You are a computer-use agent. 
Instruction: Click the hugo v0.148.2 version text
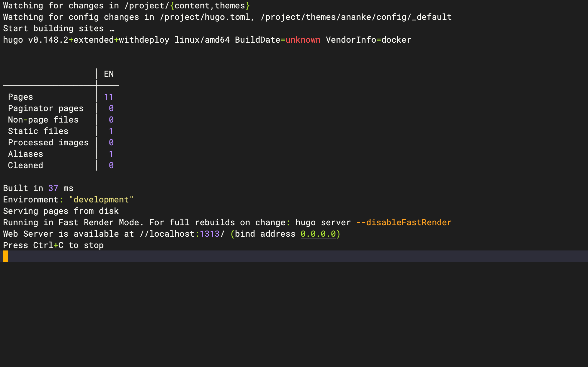36,40
